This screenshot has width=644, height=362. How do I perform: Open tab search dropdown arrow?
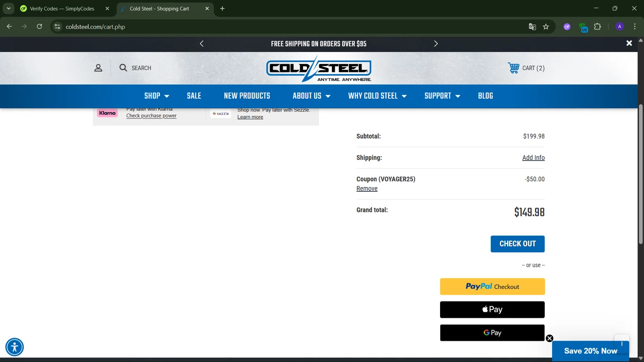[x=9, y=9]
